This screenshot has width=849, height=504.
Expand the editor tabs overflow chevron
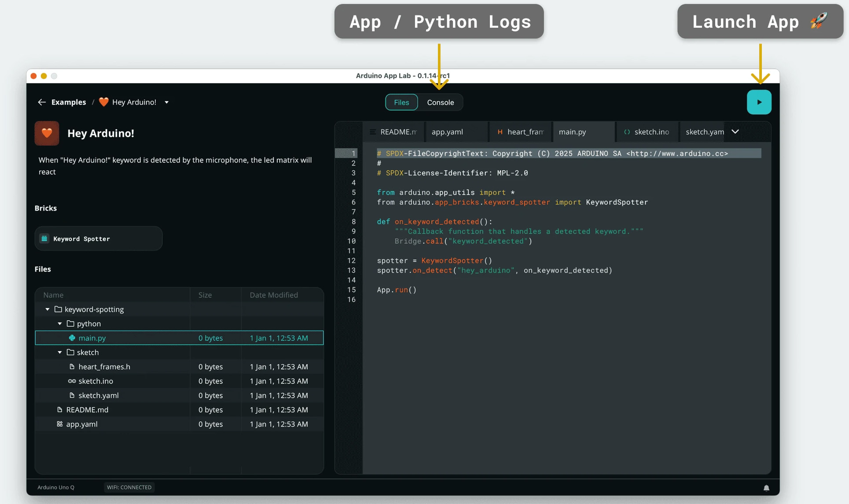click(735, 131)
